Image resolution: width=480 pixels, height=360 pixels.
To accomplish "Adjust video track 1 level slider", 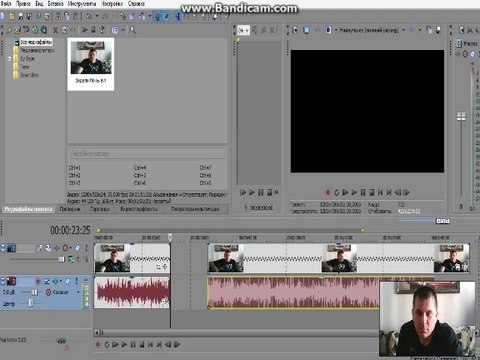I will coord(61,259).
